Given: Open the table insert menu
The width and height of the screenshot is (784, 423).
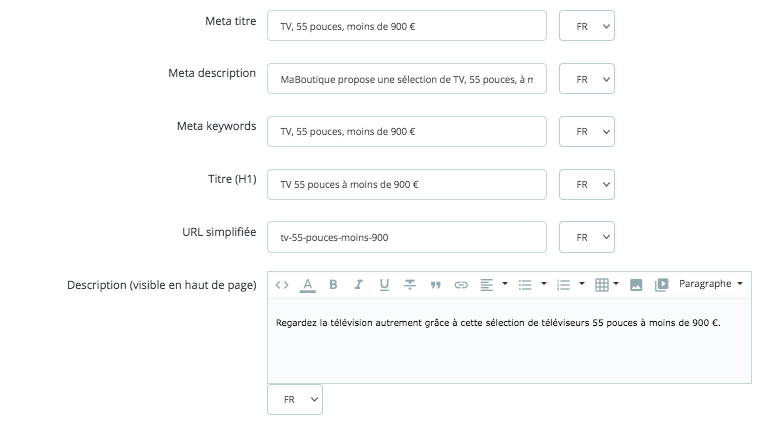Looking at the screenshot, I should [x=607, y=285].
